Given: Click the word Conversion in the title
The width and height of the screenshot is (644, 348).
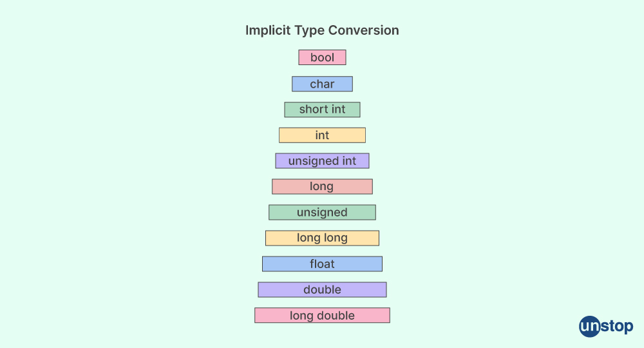Looking at the screenshot, I should [363, 30].
